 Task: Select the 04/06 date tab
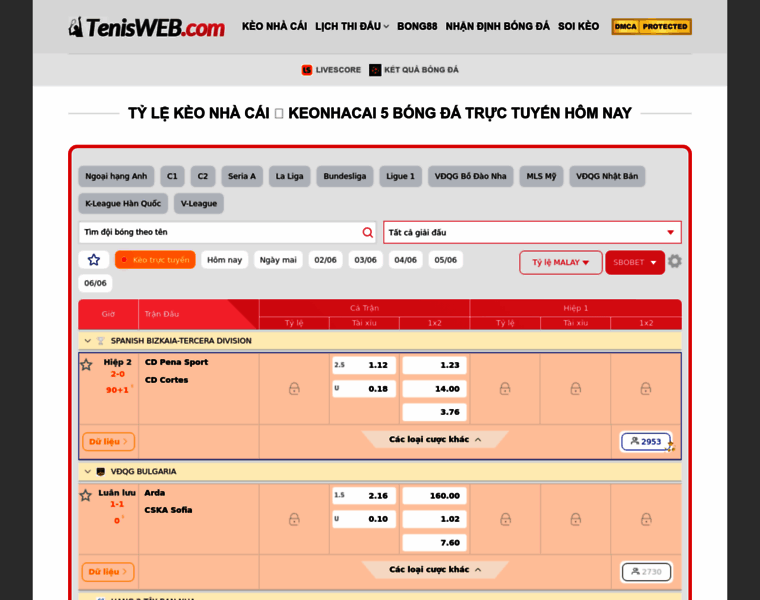pos(406,260)
